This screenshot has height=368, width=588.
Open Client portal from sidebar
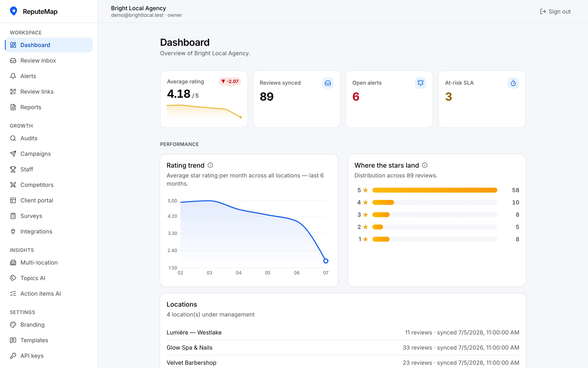click(49, 201)
